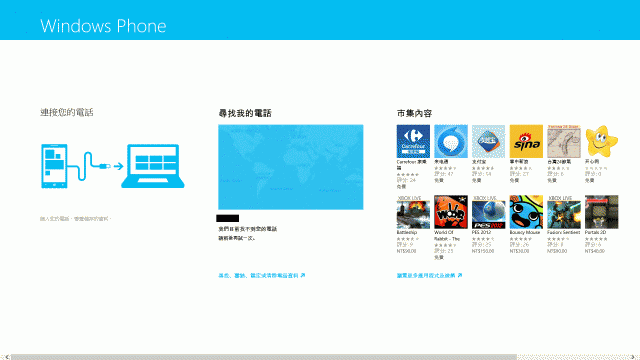Click the phone graphic in connect illustration

[54, 166]
